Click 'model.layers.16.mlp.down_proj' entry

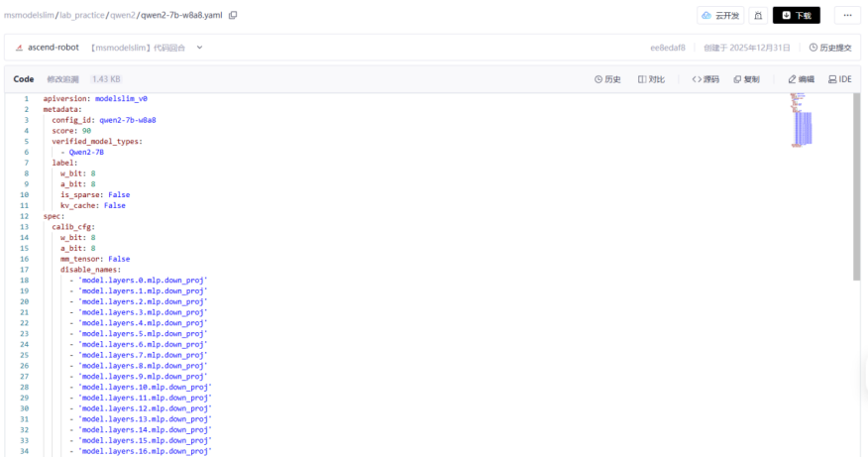tap(145, 451)
